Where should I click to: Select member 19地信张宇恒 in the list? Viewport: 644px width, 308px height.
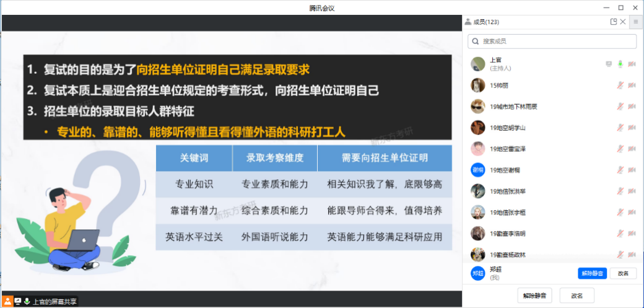coord(508,213)
